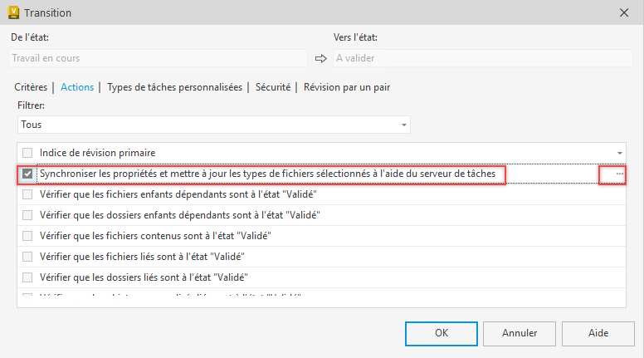Open Types de tâches personnalisées tab
The height and width of the screenshot is (358, 644).
174,86
